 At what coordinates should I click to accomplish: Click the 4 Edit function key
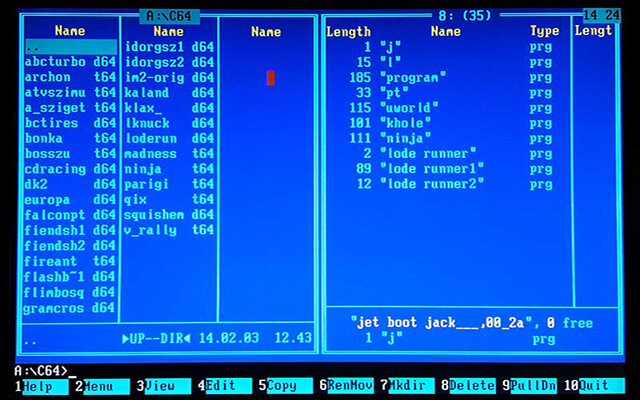[x=224, y=386]
